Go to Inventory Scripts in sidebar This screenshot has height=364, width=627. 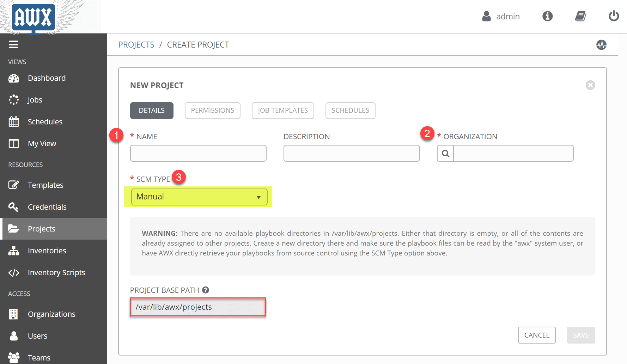coord(56,273)
